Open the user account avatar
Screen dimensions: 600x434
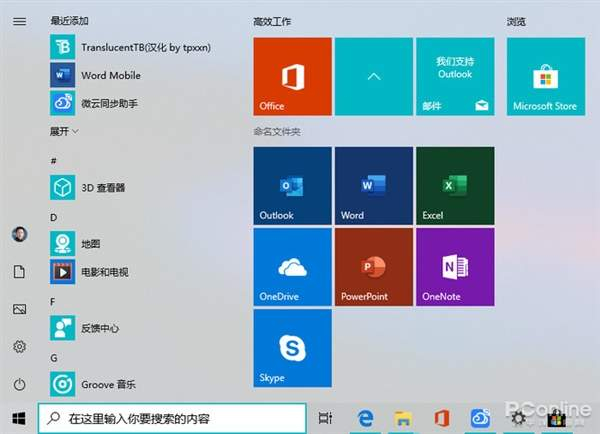[x=20, y=234]
